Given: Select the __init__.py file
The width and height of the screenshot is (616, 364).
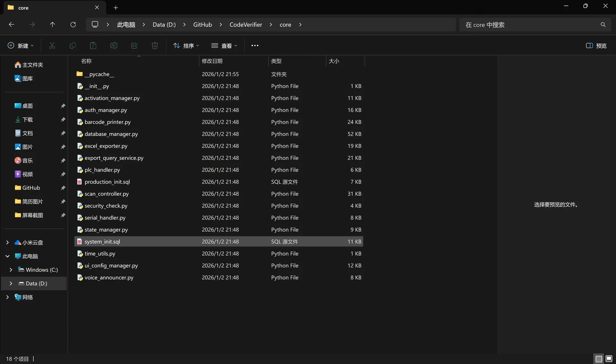Looking at the screenshot, I should [x=219, y=86].
